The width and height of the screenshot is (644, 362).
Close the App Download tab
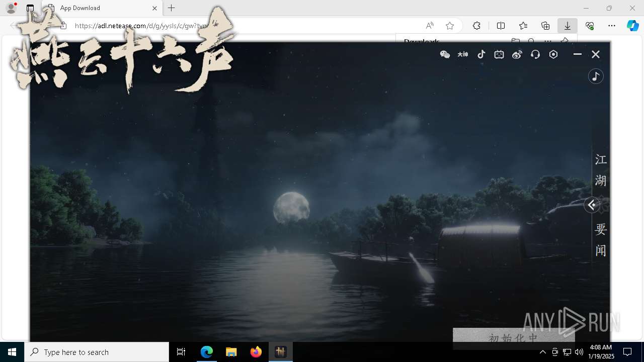pyautogui.click(x=155, y=8)
